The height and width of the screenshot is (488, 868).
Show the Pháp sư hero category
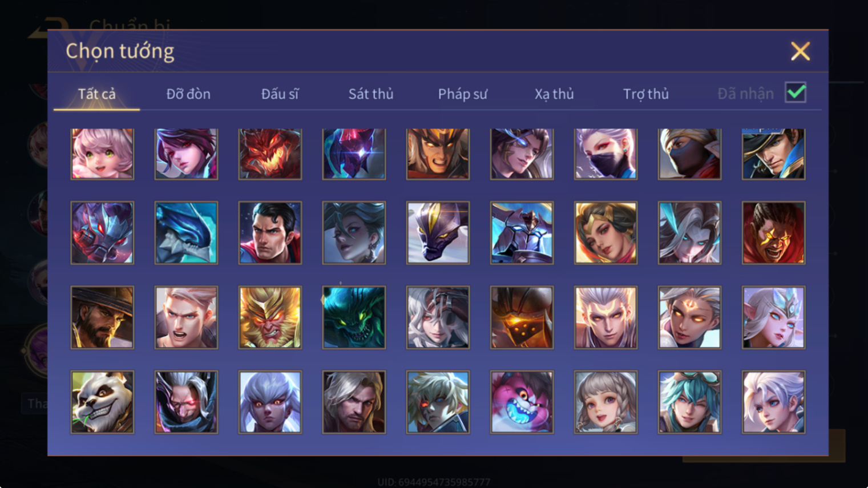click(463, 94)
